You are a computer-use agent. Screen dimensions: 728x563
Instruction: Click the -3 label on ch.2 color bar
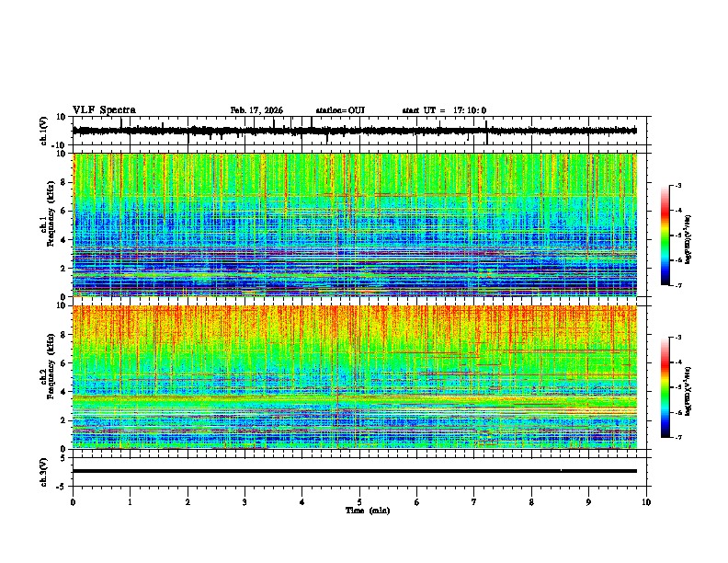coord(678,338)
